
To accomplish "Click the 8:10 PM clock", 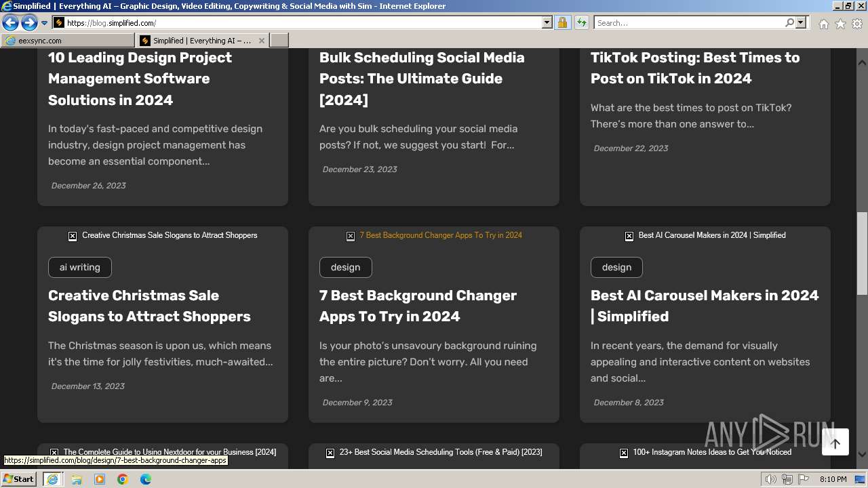I will (x=833, y=479).
